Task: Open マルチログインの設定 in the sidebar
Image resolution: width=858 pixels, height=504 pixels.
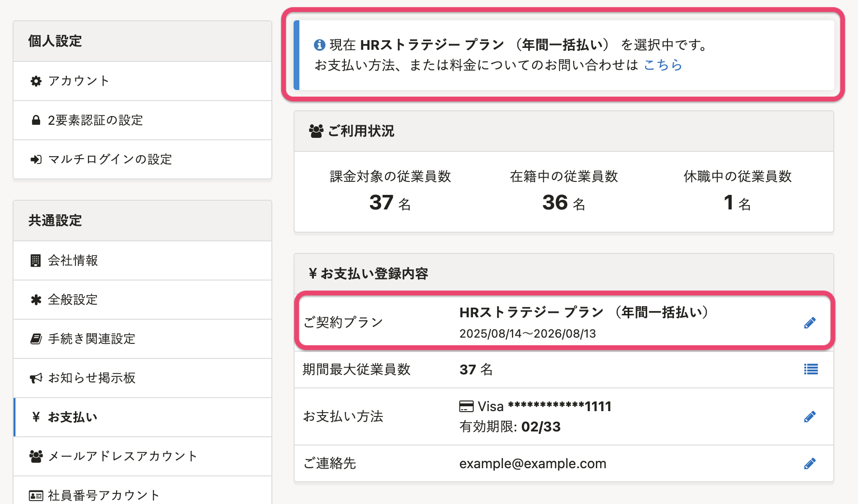Action: 110,160
